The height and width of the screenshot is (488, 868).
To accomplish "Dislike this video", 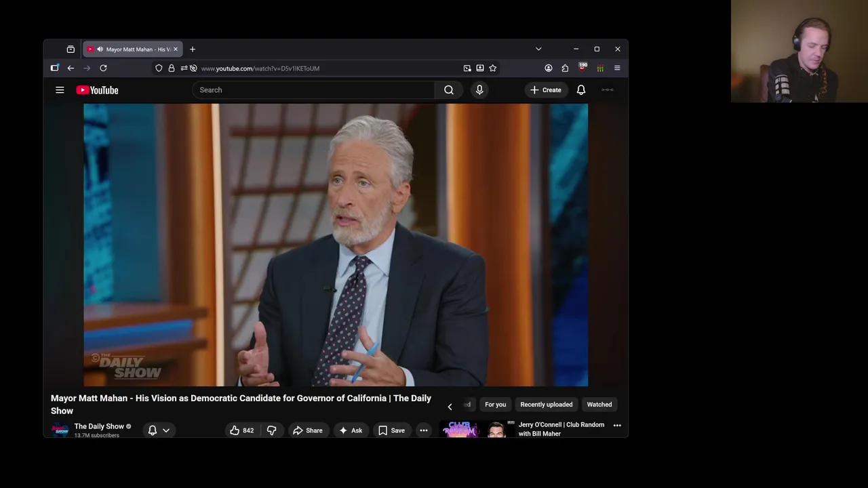I will (271, 430).
